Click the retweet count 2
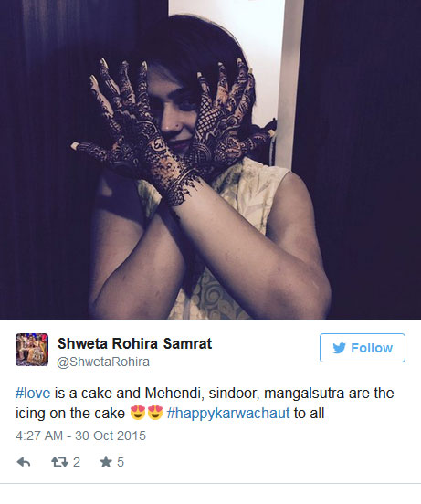Screen dimensions: 421x504 pyautogui.click(x=77, y=462)
